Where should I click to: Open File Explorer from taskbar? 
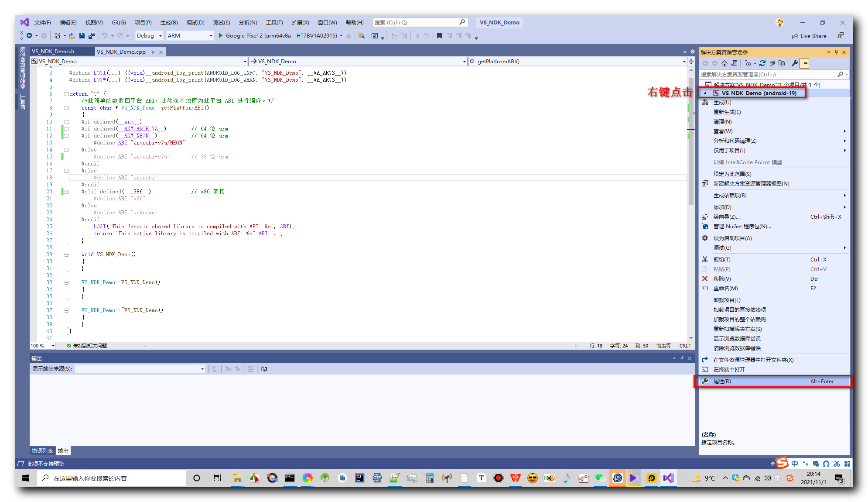coord(237,478)
